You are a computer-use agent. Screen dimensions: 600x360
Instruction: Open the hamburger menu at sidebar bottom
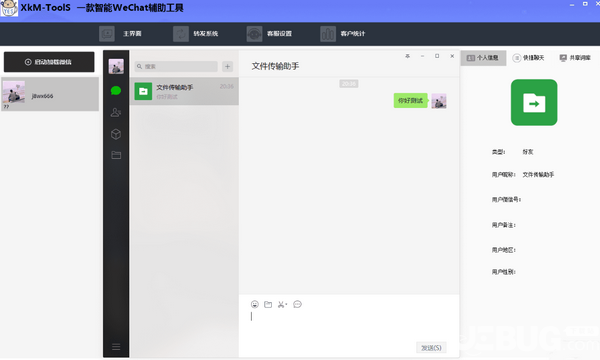[116, 347]
